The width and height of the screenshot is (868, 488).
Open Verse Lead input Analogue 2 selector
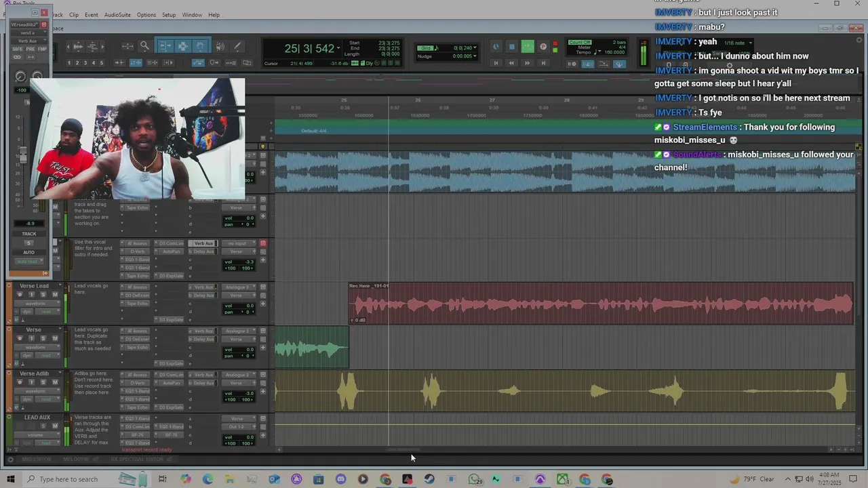(238, 287)
